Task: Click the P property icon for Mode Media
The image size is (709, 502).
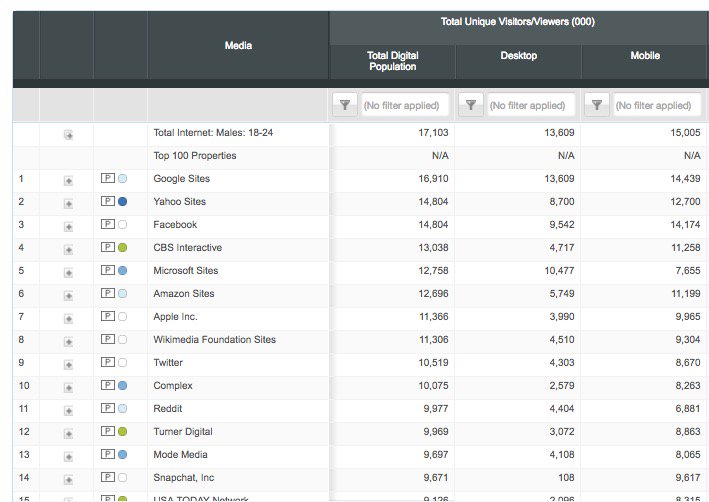Action: pos(108,454)
